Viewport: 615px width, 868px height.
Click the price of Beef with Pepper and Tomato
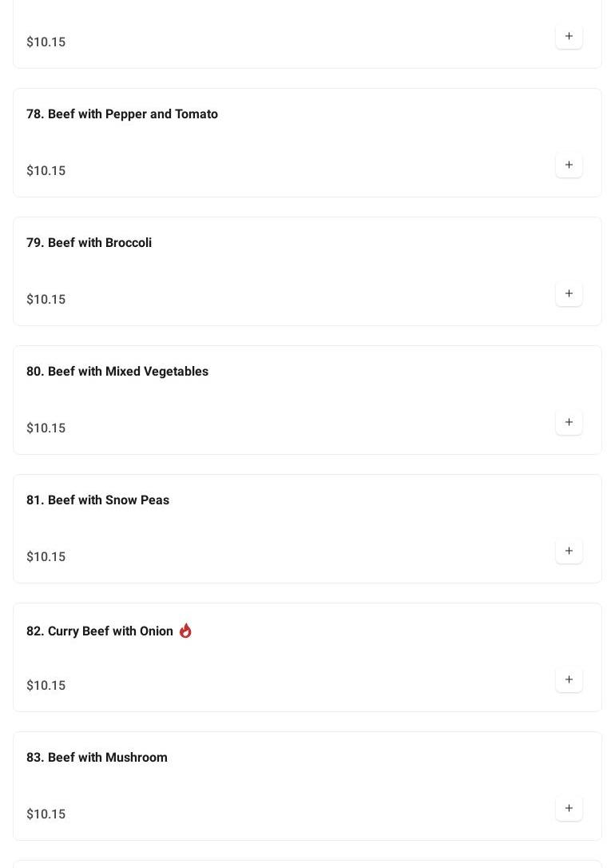click(46, 171)
